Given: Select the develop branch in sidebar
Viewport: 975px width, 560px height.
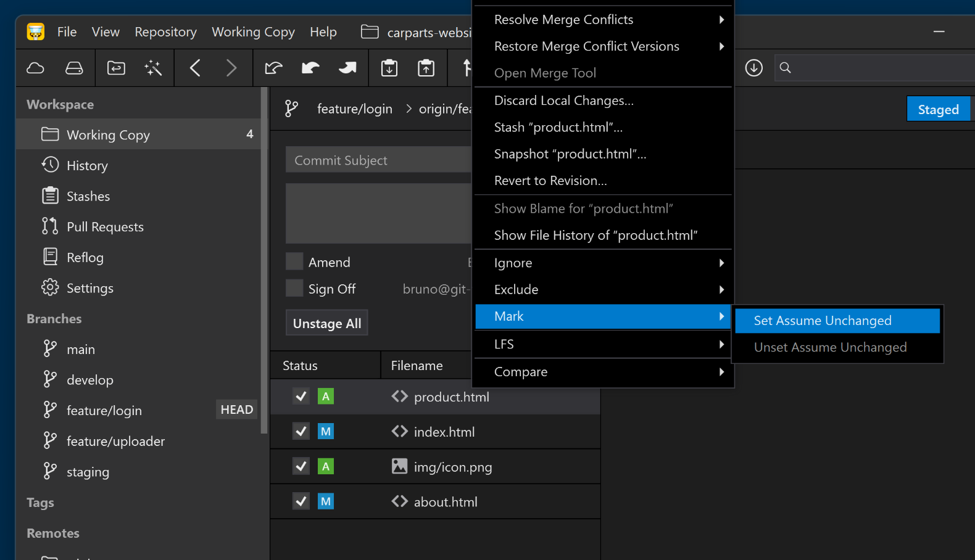Looking at the screenshot, I should (x=90, y=380).
